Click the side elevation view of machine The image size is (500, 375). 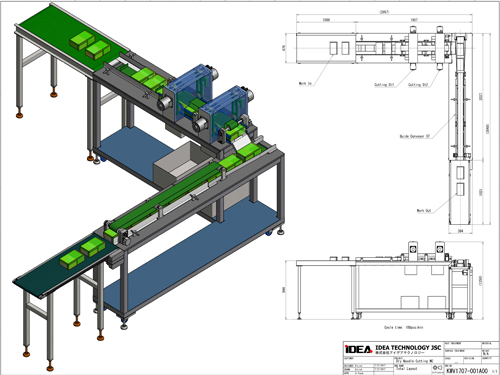[385, 281]
